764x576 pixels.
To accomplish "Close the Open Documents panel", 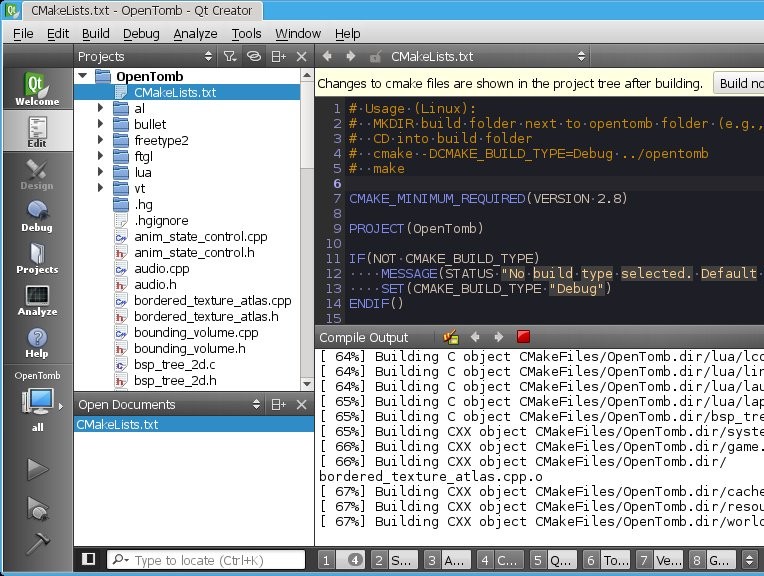I will tap(302, 404).
